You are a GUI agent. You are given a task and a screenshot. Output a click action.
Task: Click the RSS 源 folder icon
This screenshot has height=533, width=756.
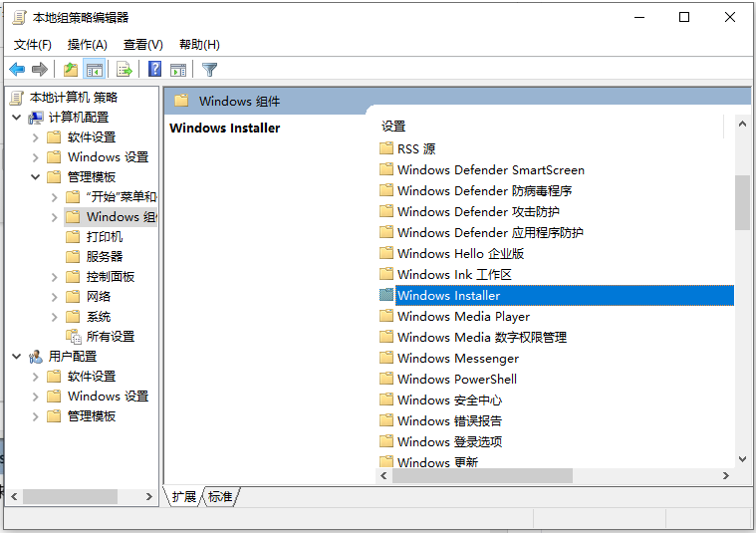click(x=386, y=147)
